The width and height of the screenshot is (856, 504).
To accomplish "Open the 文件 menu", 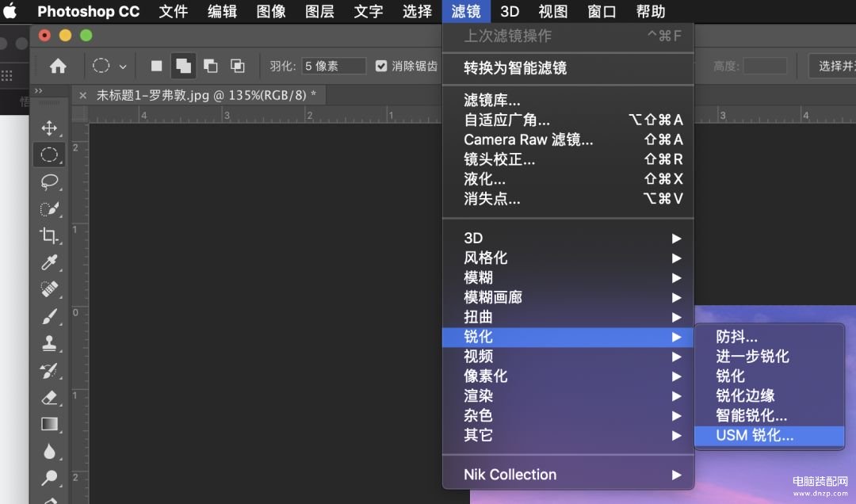I will 174,11.
